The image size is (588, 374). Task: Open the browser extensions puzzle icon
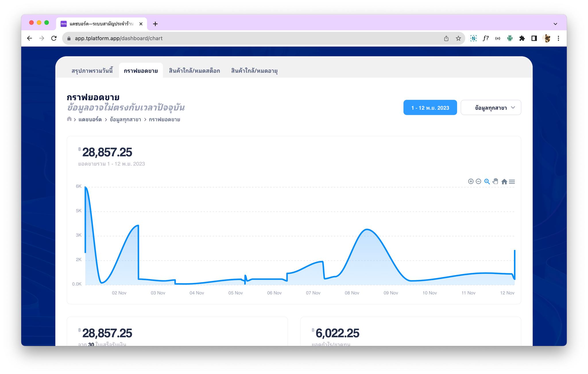pyautogui.click(x=522, y=38)
